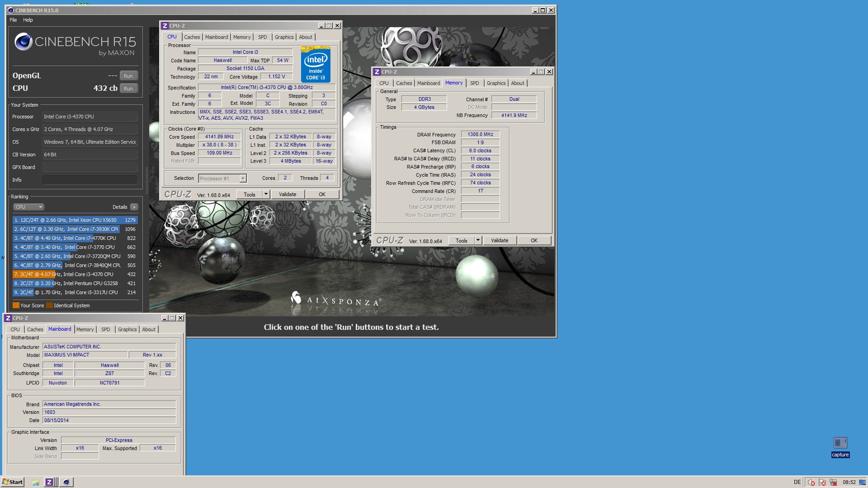Click Validate in the Memory window
This screenshot has width=868, height=488.
coord(500,240)
